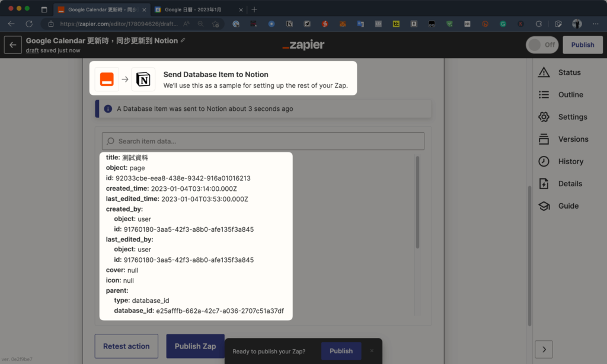Click the icon: null row
Image resolution: width=607 pixels, height=364 pixels.
[120, 280]
